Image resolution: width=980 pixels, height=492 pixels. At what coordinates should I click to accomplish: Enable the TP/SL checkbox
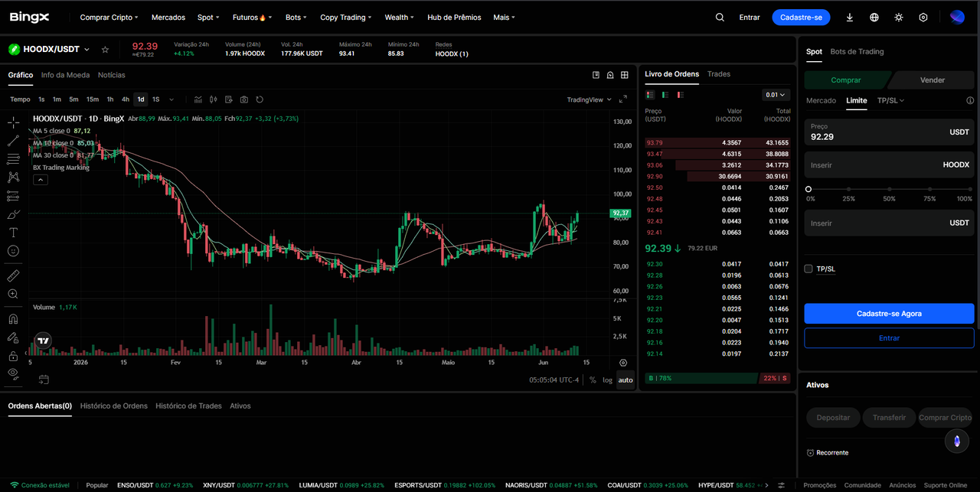[808, 269]
